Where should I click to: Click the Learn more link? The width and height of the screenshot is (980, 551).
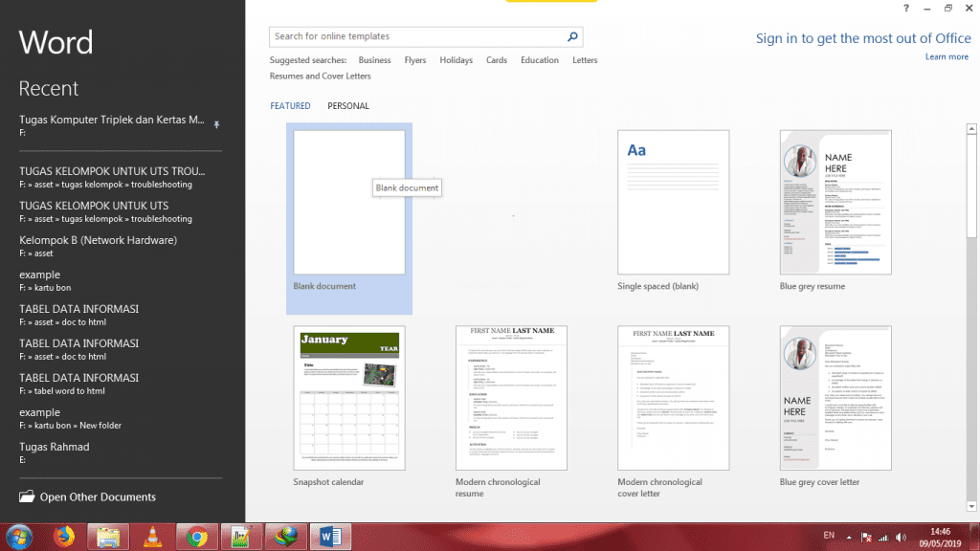(x=947, y=57)
